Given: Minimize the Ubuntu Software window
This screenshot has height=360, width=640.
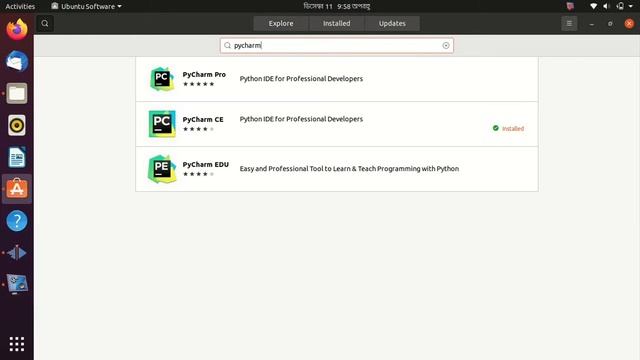Looking at the screenshot, I should coord(591,24).
